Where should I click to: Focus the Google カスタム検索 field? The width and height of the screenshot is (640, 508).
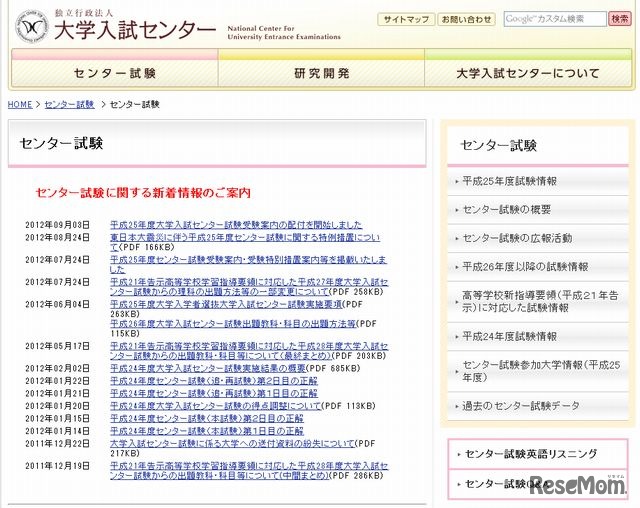coord(555,19)
